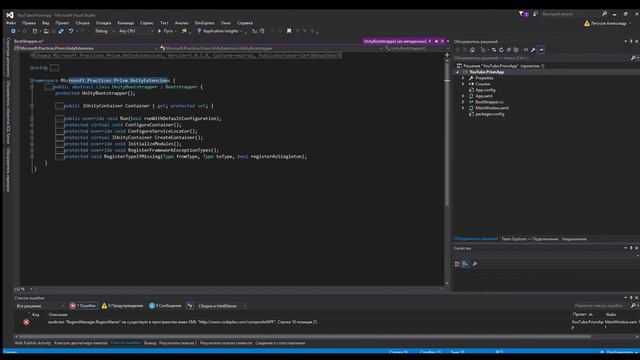Click the Collapse All icon in Solution Explorer
The width and height of the screenshot is (640, 360).
tap(509, 50)
